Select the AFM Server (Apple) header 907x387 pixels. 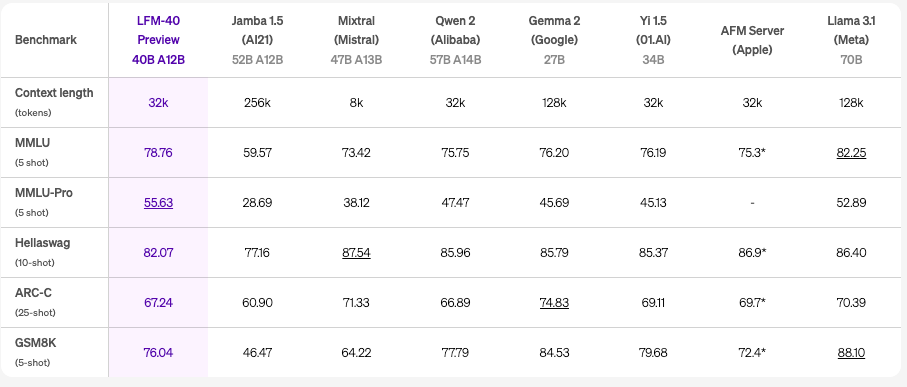coord(752,40)
